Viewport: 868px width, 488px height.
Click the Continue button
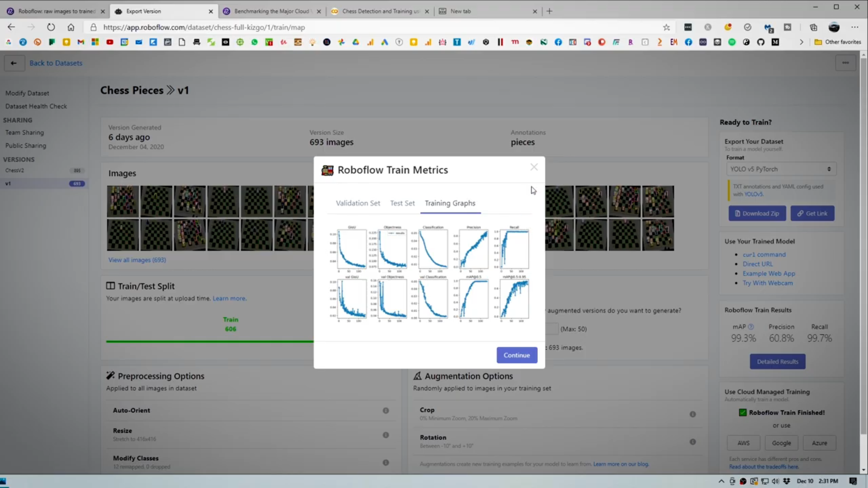coord(517,355)
